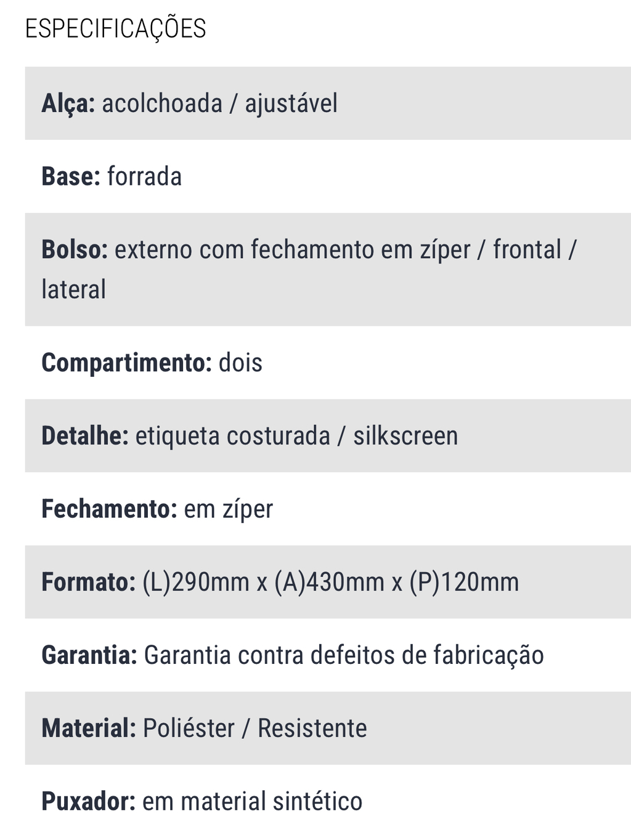Click 'silkscreen' text in Detalhe row
Image resolution: width=631 pixels, height=840 pixels.
[x=405, y=436]
